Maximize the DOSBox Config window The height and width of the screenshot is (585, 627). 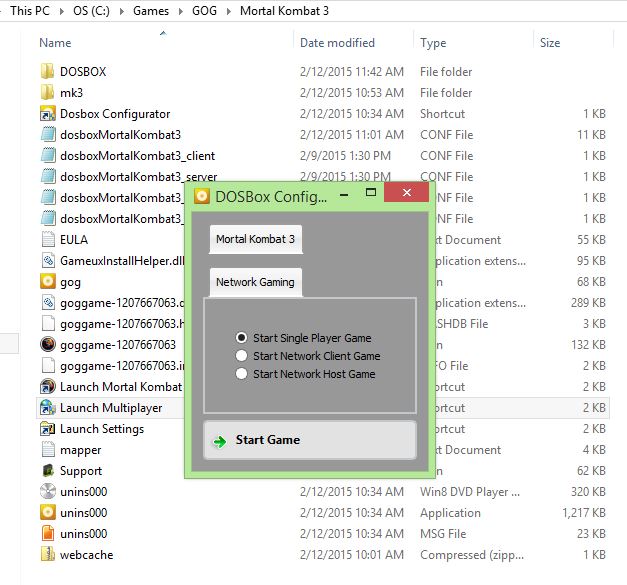coord(371,193)
